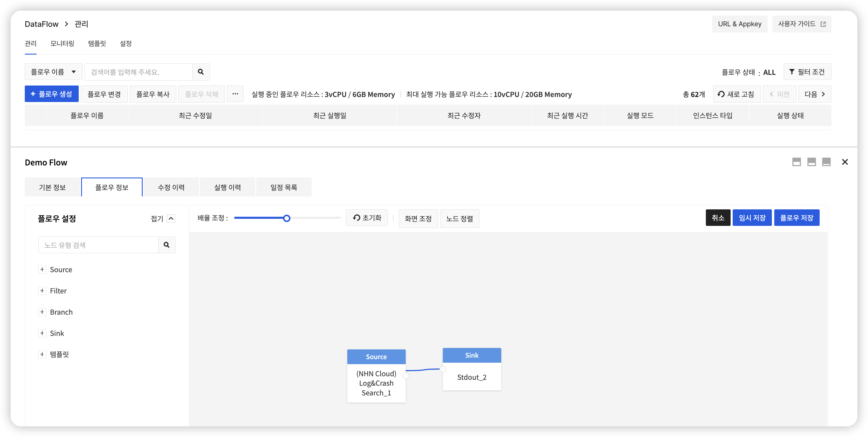Click the 임시 저장 button
The width and height of the screenshot is (868, 437).
coord(752,218)
